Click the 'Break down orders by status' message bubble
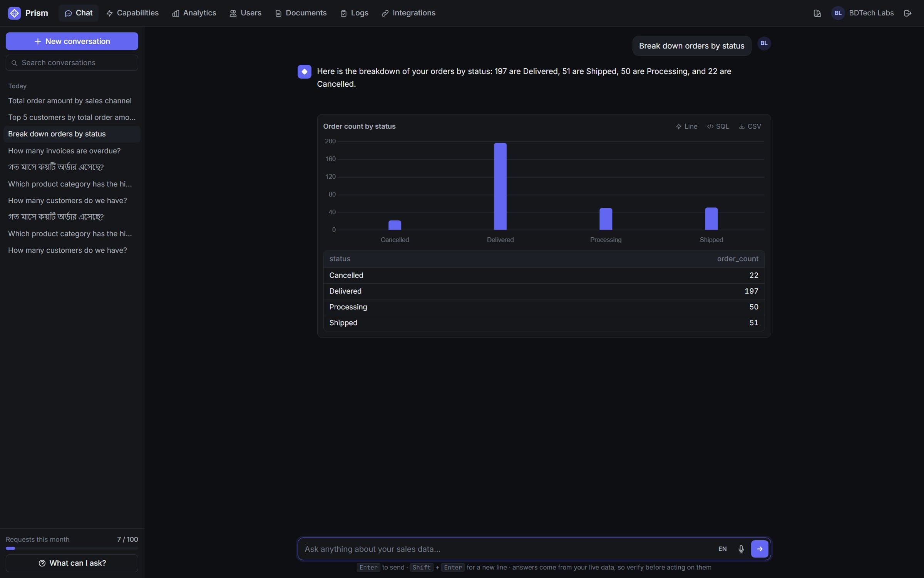Screen dimensions: 924x578 point(692,46)
